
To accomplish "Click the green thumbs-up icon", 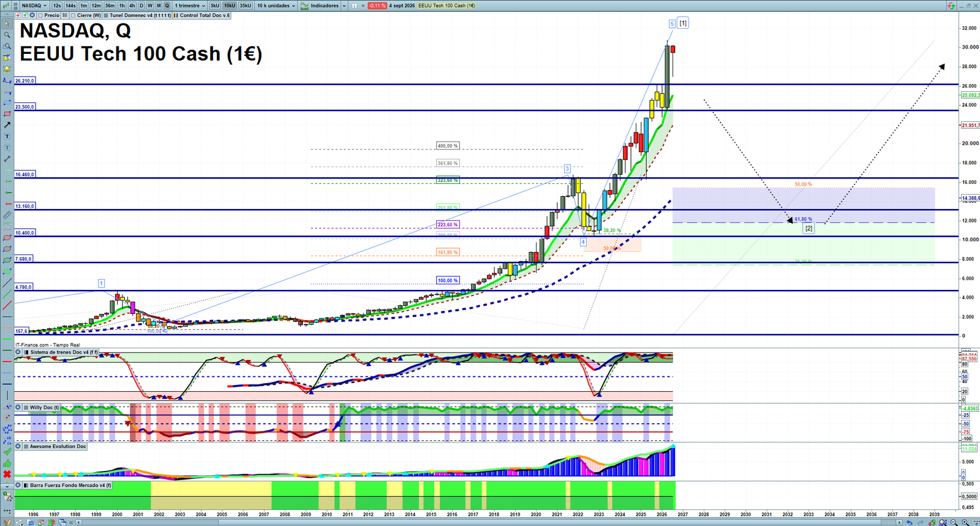I will point(7,463).
